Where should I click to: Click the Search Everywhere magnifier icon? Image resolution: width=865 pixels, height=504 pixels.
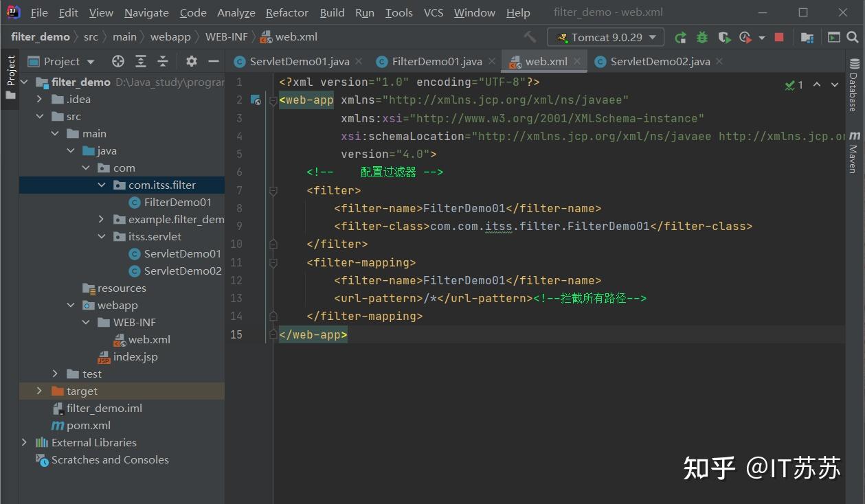[853, 37]
